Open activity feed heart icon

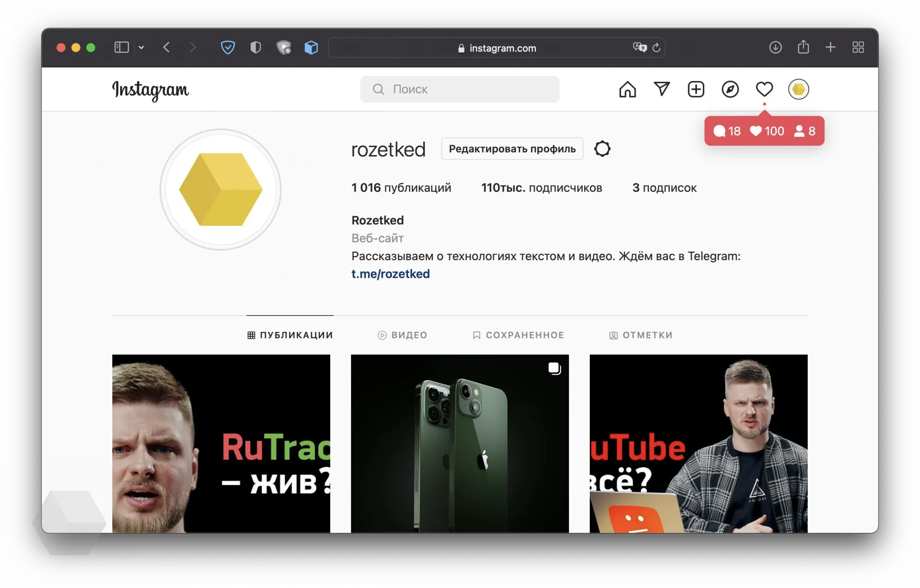[765, 89]
